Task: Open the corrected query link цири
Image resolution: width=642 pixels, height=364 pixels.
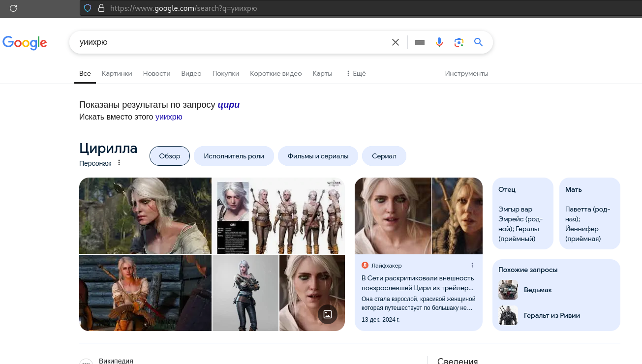Action: point(229,105)
